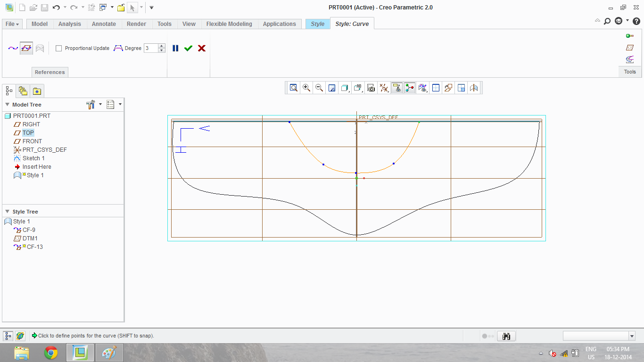Open the File menu dropdown
This screenshot has width=644, height=362.
[12, 24]
